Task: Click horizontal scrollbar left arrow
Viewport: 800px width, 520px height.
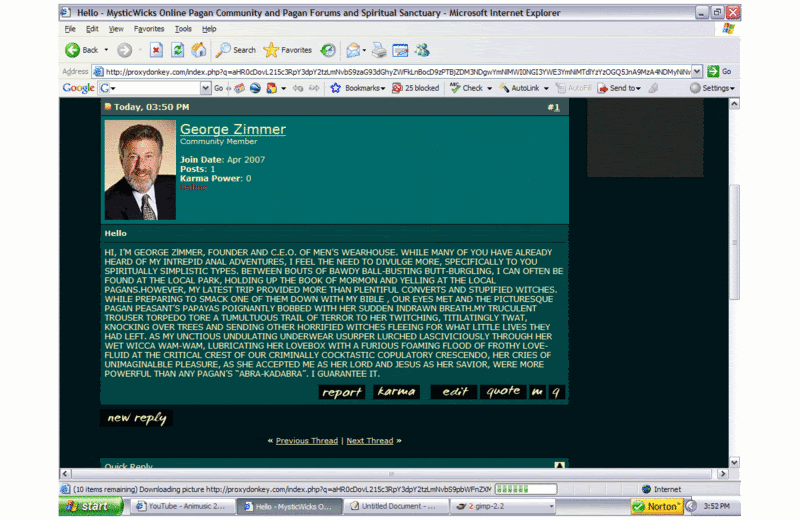Action: click(65, 474)
